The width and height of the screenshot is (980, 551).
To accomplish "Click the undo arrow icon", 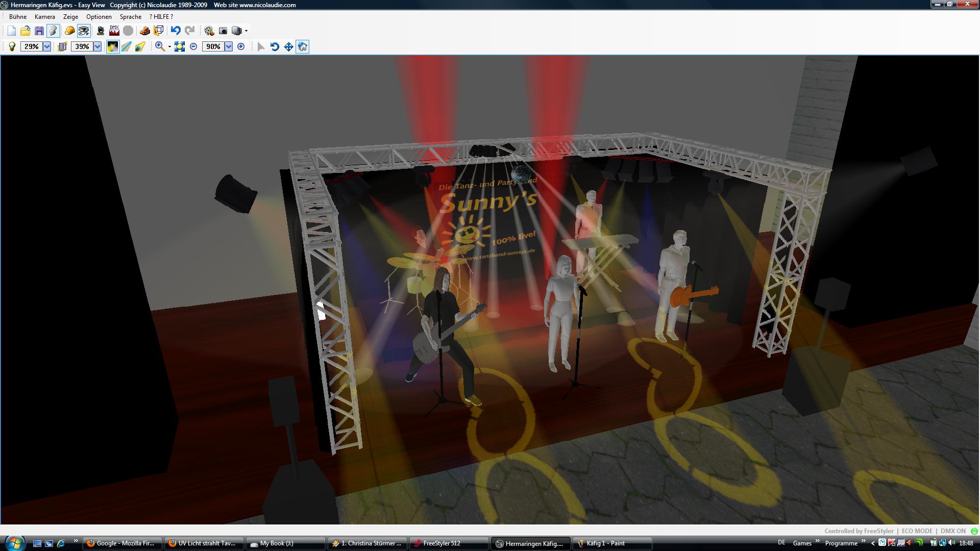I will [176, 31].
